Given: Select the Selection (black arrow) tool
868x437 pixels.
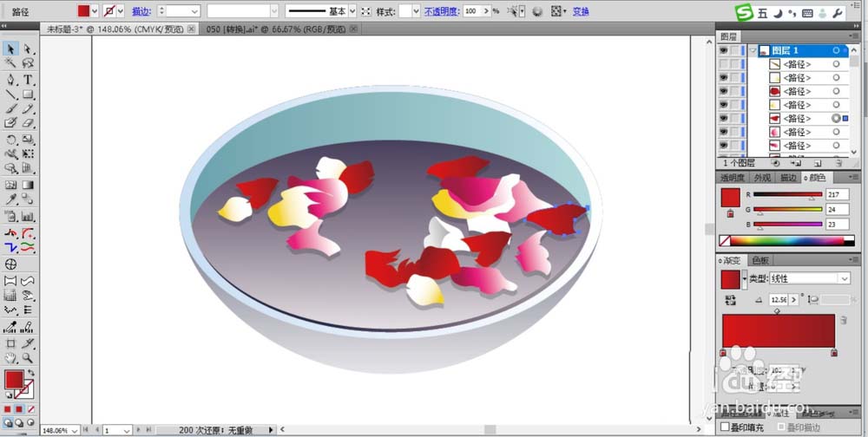Looking at the screenshot, I should click(10, 49).
